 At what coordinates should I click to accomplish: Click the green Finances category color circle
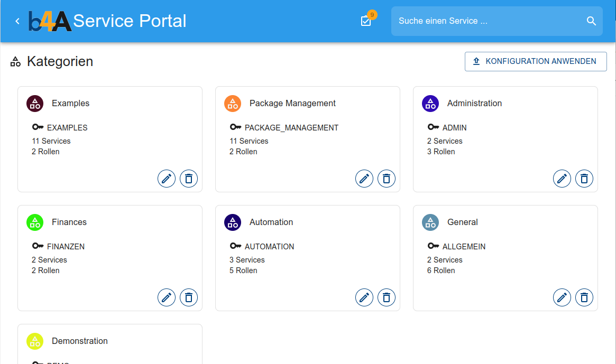click(x=35, y=222)
